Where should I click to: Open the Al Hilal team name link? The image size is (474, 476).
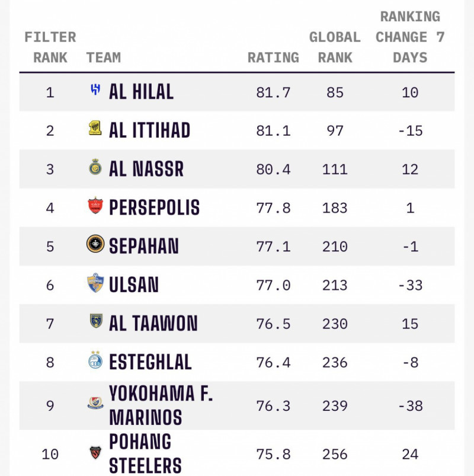tap(142, 92)
